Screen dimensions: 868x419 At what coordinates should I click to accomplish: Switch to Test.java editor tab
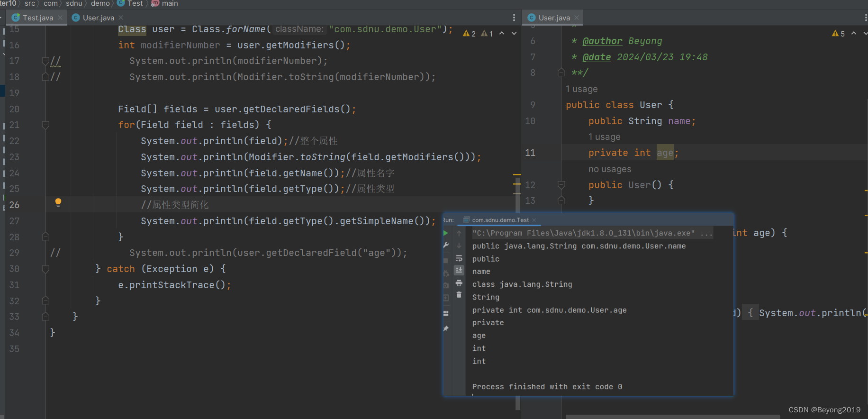(38, 18)
